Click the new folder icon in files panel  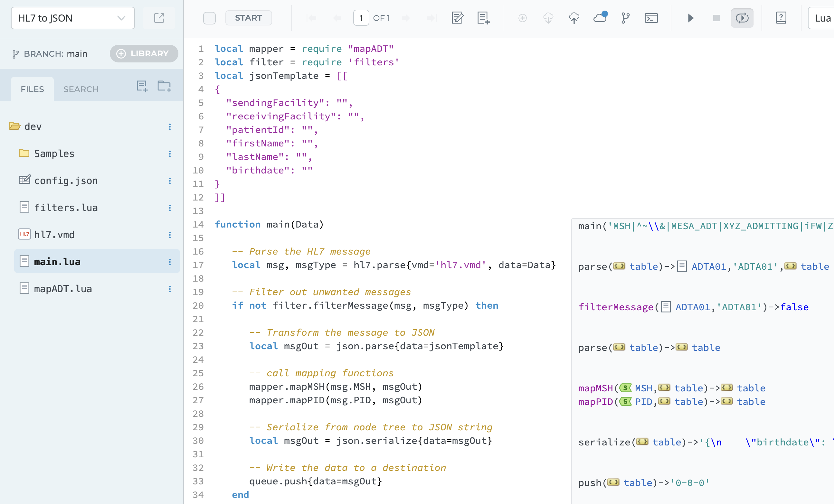click(164, 86)
